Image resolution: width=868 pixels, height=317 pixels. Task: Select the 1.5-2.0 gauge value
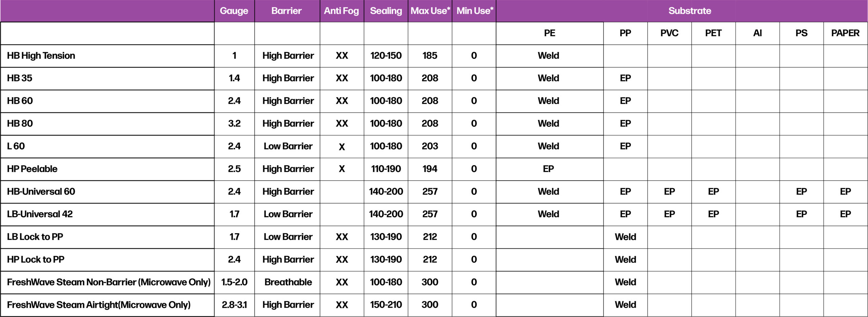coord(234,282)
